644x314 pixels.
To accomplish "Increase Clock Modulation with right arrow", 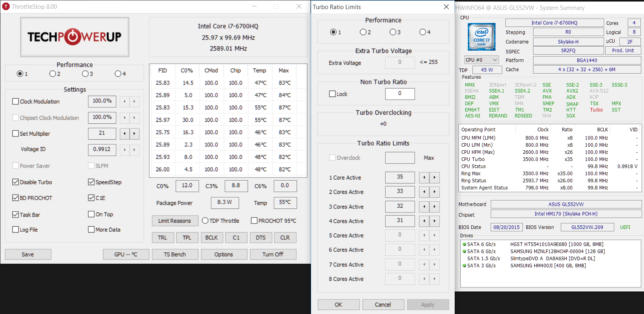I will pyautogui.click(x=134, y=102).
